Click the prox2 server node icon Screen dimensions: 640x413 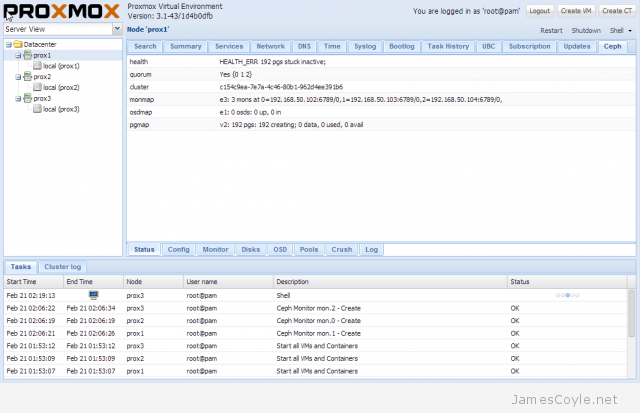[x=27, y=76]
